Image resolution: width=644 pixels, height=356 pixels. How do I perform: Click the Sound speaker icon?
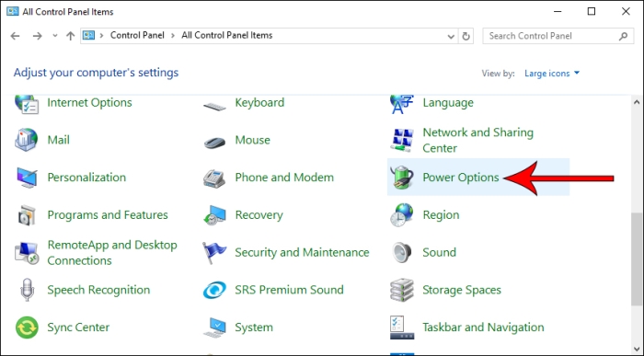tap(401, 252)
